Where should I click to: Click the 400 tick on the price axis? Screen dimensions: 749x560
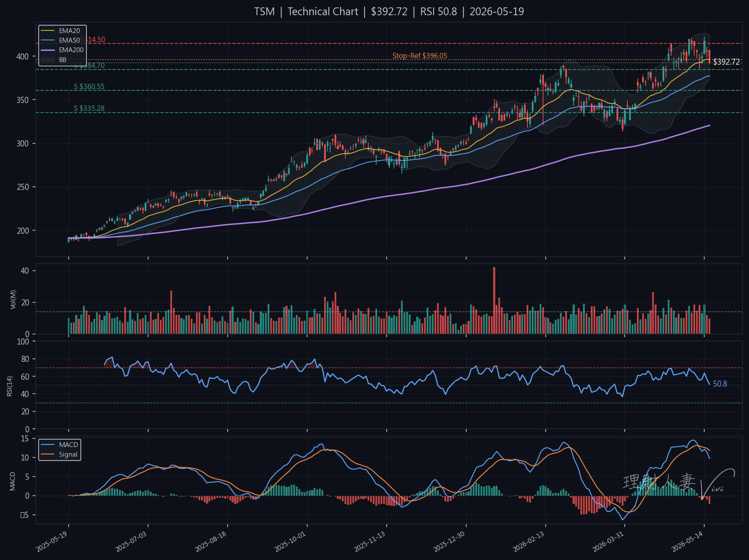pyautogui.click(x=23, y=56)
